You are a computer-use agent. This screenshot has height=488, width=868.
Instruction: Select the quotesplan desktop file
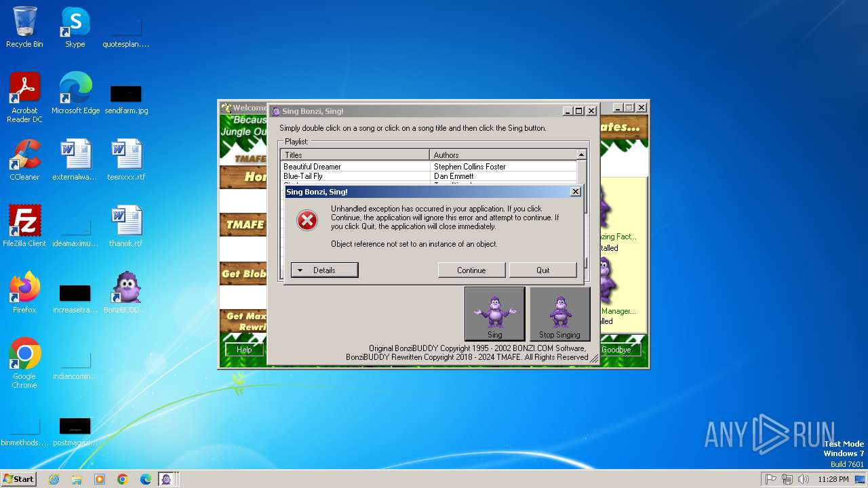(125, 33)
